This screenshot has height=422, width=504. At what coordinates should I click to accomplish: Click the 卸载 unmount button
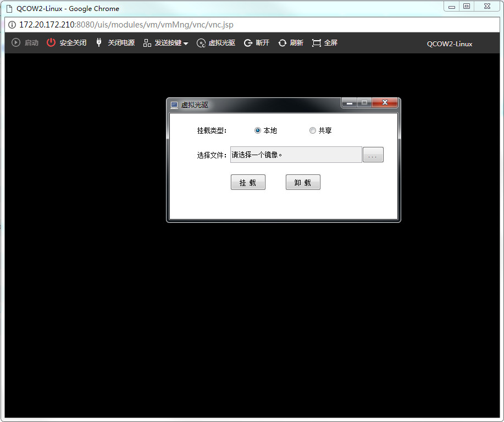[303, 182]
